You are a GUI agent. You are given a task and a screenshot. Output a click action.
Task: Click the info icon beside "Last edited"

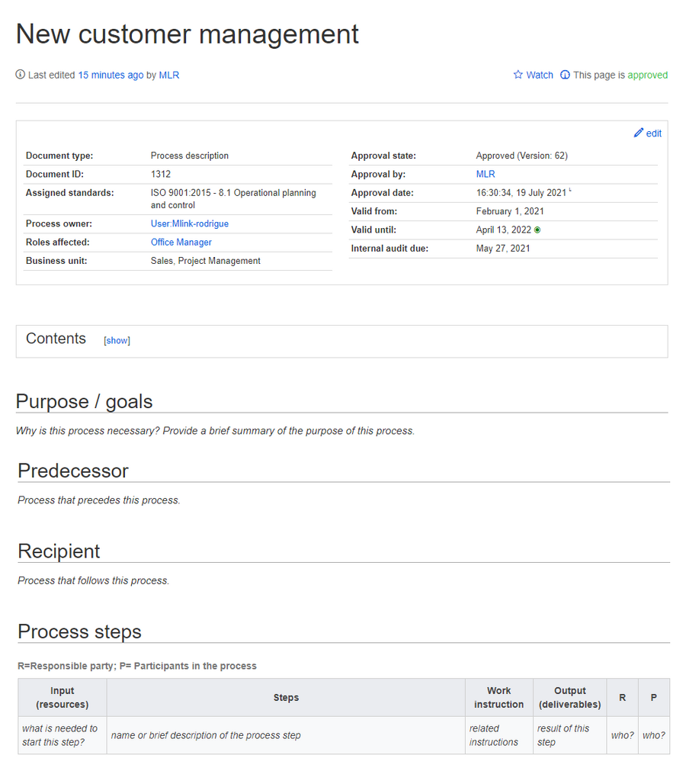tap(20, 75)
